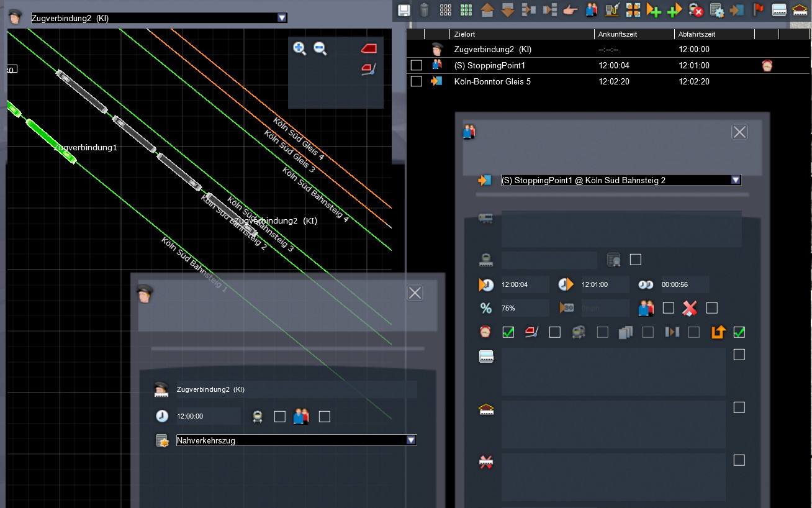Uncheck the alarm clock timetable checkbox
The width and height of the screenshot is (812, 508).
point(508,333)
